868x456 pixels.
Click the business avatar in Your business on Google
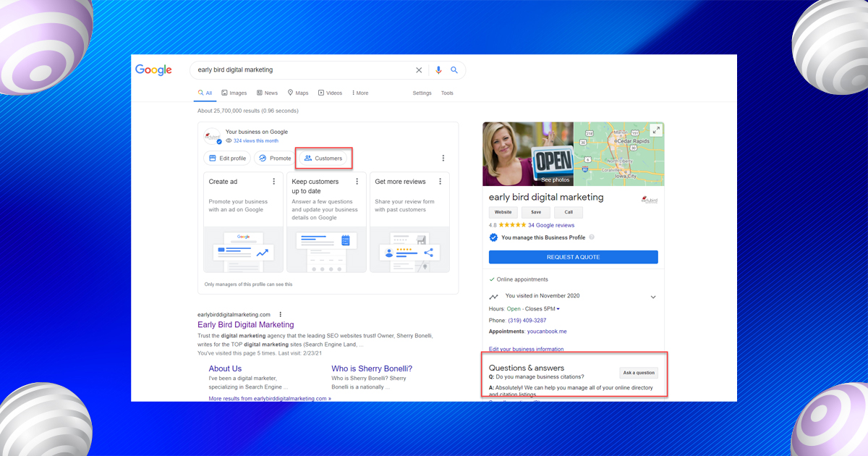coord(212,136)
